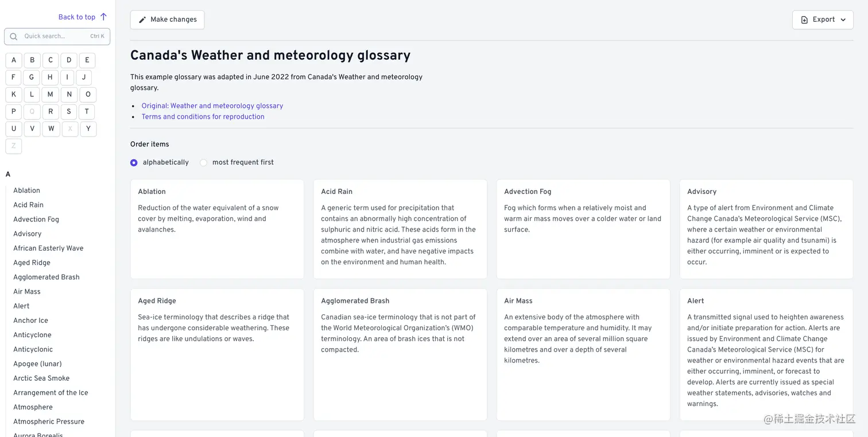The width and height of the screenshot is (868, 437).
Task: Jump to letter S in alphabet index
Action: (69, 112)
